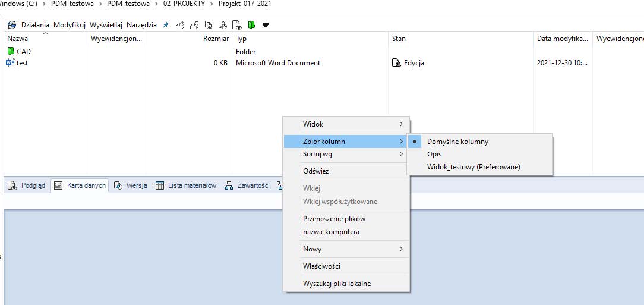Open Właściwości from context menu
The width and height of the screenshot is (644, 305).
[346, 266]
